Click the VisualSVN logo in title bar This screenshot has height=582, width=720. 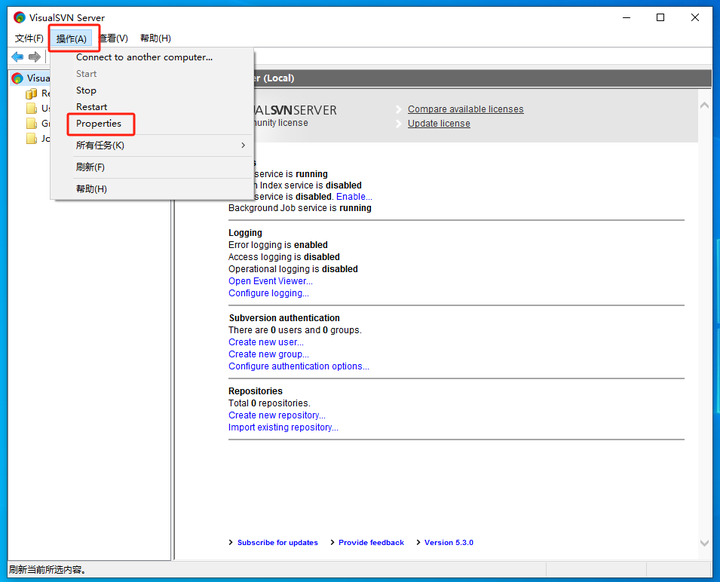tap(19, 17)
